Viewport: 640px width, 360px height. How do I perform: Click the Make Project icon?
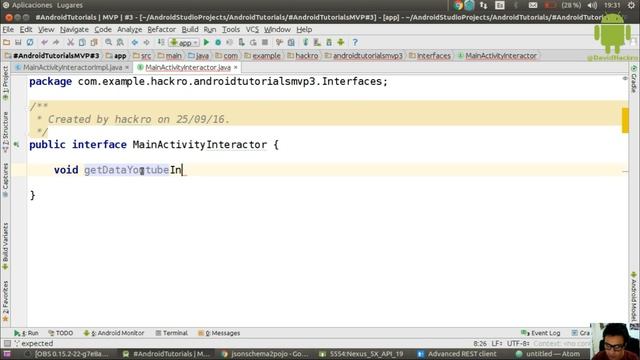click(x=161, y=42)
